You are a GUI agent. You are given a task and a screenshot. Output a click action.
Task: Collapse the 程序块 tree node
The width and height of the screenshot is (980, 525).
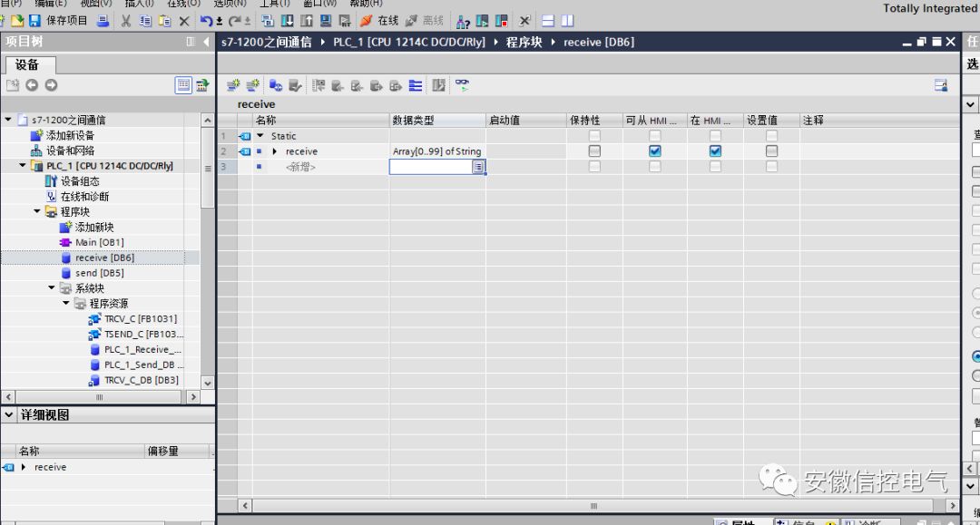(x=38, y=211)
